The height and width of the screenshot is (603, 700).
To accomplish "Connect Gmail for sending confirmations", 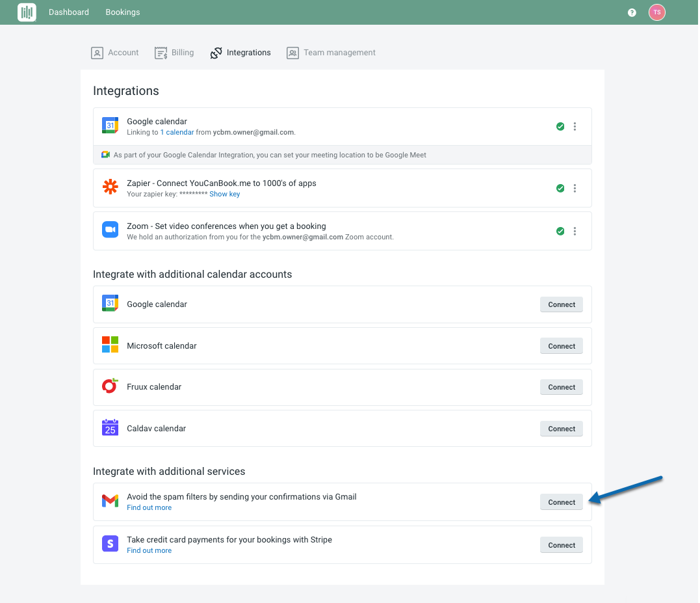I will 561,502.
